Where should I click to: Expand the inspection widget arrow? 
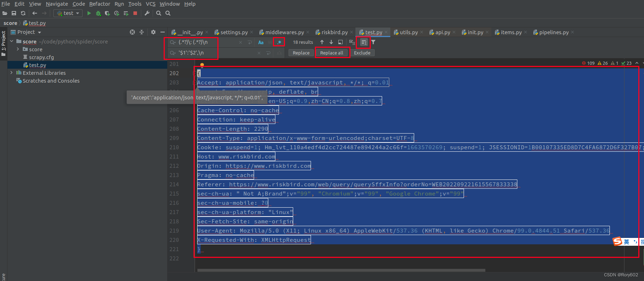pyautogui.click(x=637, y=63)
